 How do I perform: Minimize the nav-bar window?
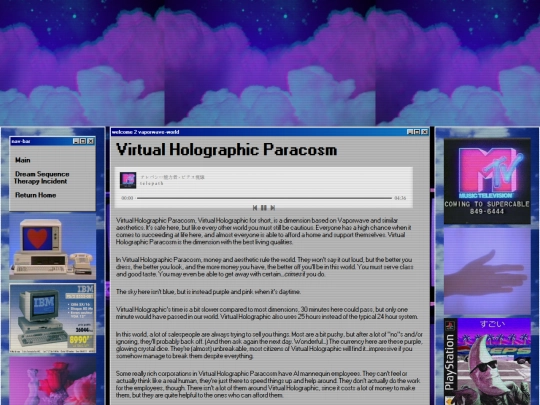click(x=76, y=141)
